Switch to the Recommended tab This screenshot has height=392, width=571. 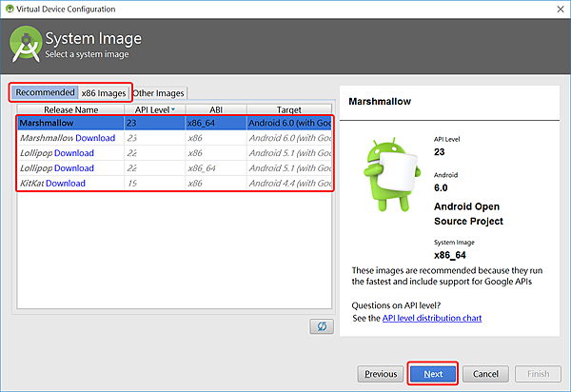click(x=45, y=92)
